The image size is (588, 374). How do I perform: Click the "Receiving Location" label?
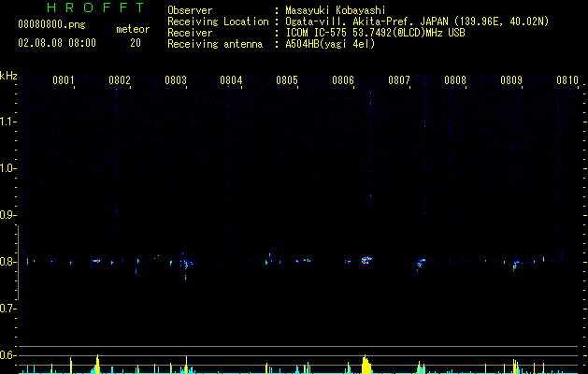click(x=218, y=22)
